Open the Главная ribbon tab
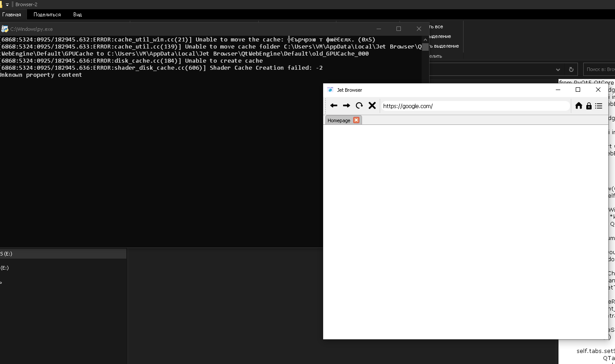Viewport: 615px width, 364px height. pos(11,15)
